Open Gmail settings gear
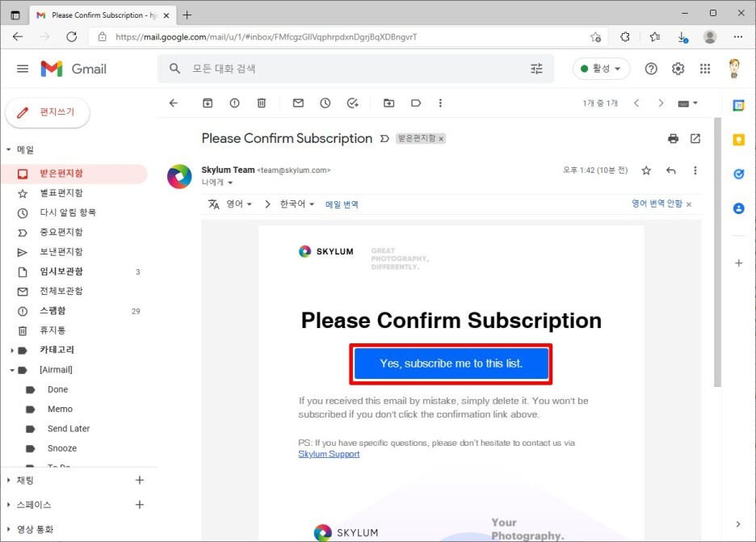This screenshot has height=542, width=756. tap(678, 69)
